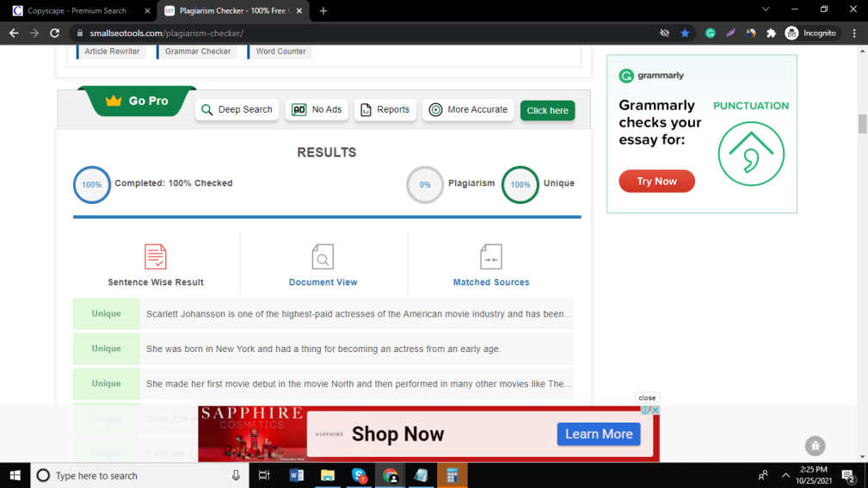Select the Deep Search option

pyautogui.click(x=237, y=109)
